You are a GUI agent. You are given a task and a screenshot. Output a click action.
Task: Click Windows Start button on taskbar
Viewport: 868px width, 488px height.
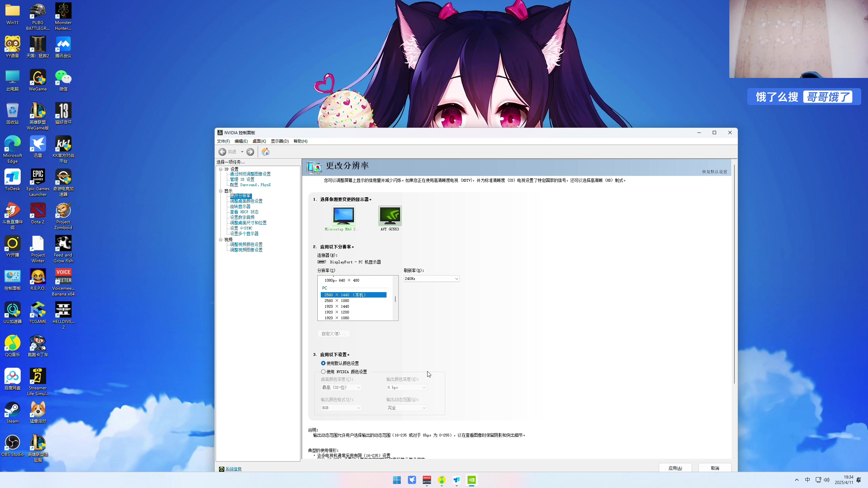(x=397, y=480)
